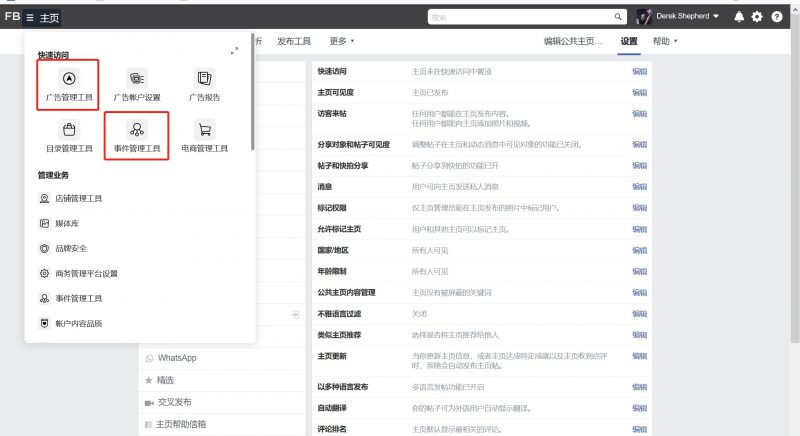Click the 事件管理工具 quick access icon
Screen dimensions: 800x436
click(x=137, y=136)
